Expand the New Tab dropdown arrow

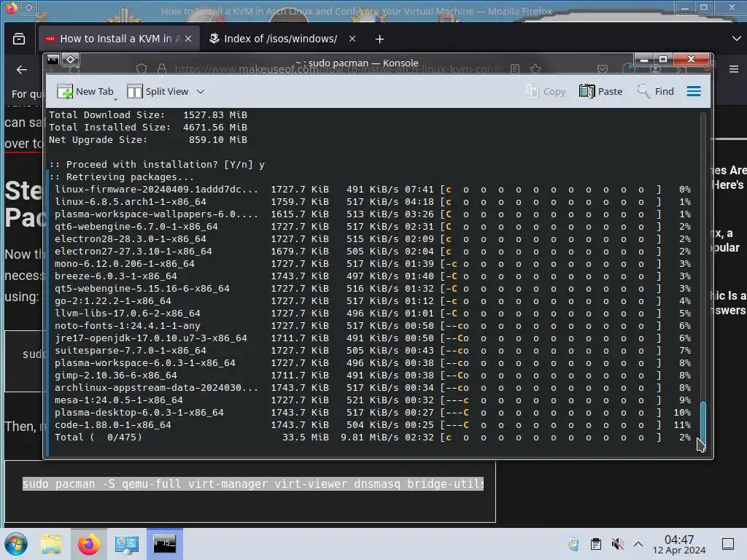(x=115, y=99)
